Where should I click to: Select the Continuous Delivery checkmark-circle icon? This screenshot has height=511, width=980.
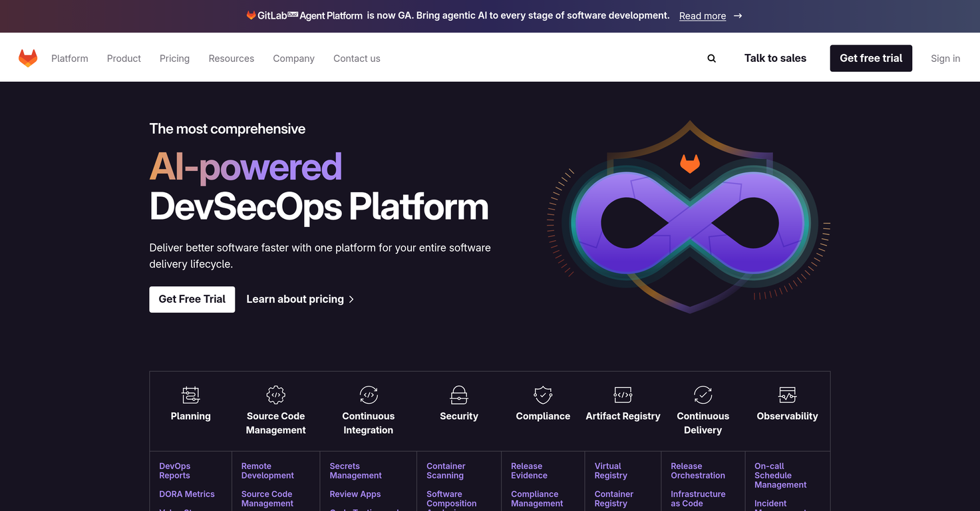pos(703,395)
